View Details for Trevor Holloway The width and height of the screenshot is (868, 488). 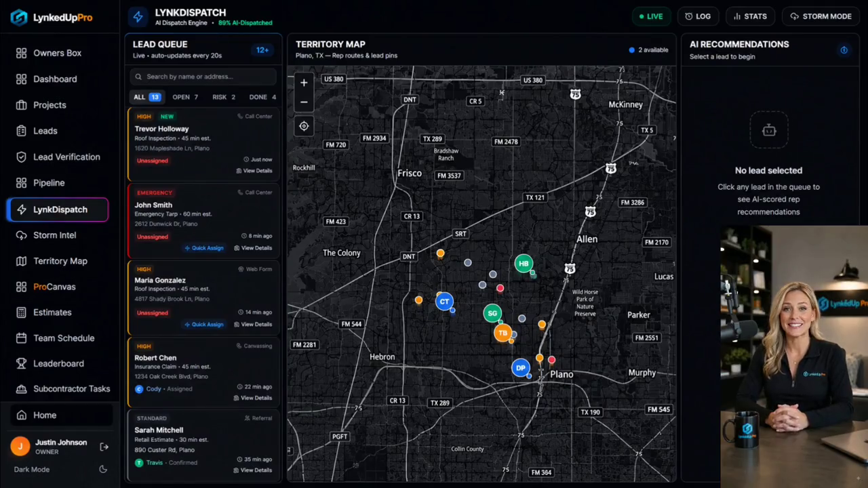[254, 171]
